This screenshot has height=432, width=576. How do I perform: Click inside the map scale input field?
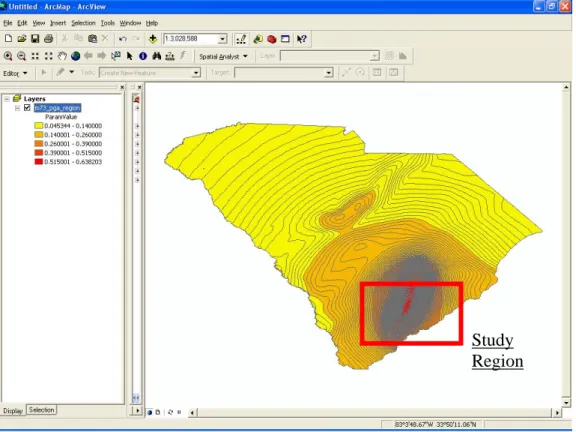click(x=191, y=39)
